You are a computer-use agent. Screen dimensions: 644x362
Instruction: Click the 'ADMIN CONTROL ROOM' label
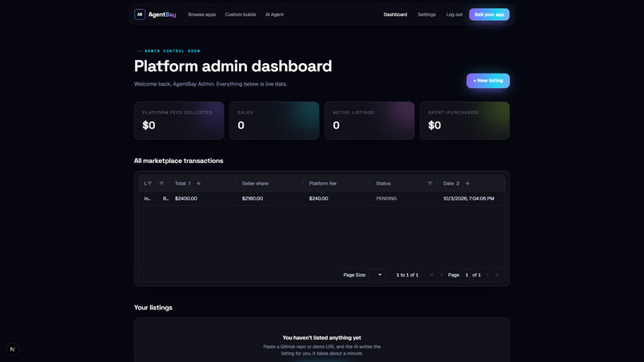[172, 51]
